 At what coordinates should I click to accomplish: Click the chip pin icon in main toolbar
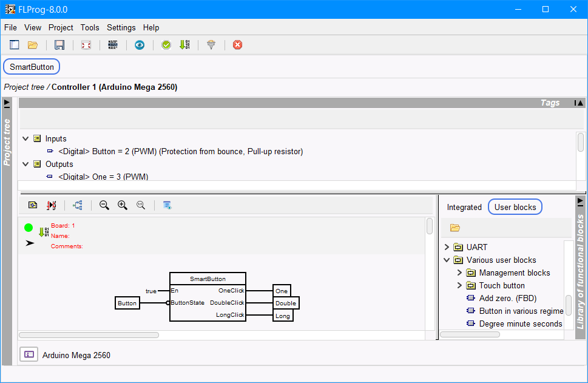click(211, 45)
